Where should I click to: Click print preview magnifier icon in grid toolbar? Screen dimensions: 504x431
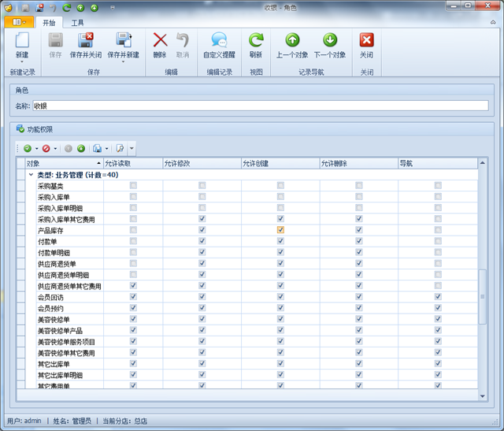pos(120,148)
